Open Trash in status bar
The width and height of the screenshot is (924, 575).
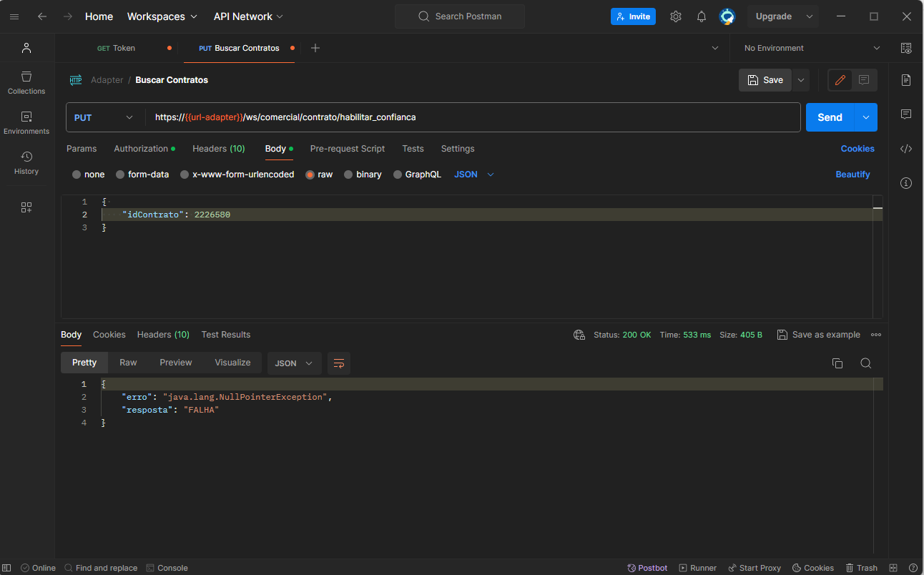click(x=862, y=568)
